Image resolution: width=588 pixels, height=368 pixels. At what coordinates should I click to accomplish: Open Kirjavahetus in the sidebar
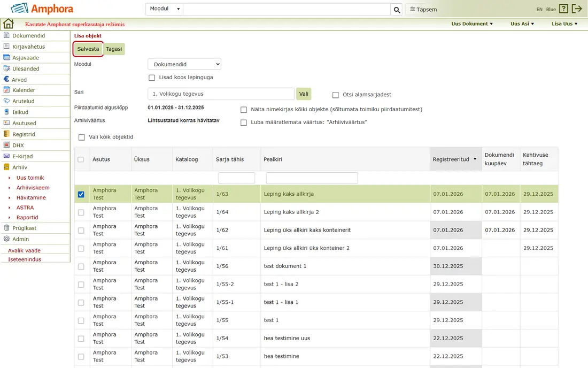28,47
